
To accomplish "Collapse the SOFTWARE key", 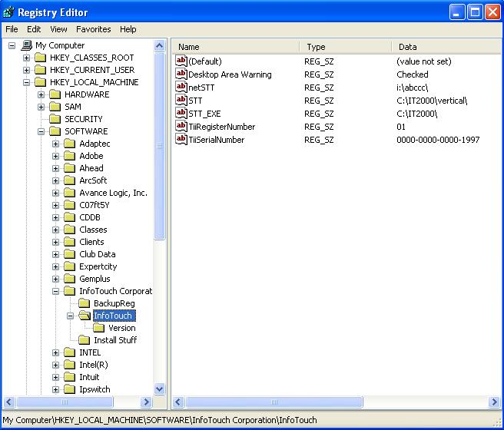I will (41, 131).
